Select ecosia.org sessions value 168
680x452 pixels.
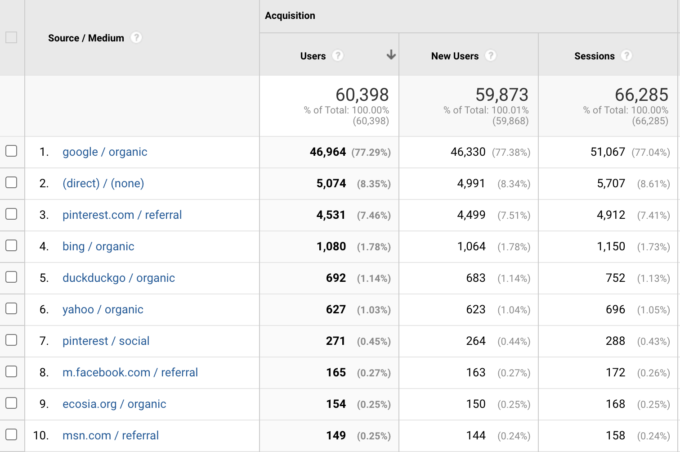click(615, 404)
